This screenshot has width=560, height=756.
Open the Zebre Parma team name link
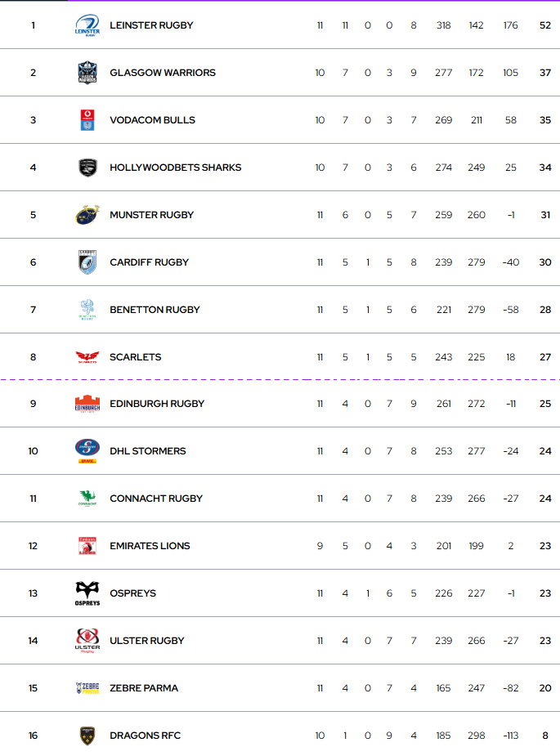pos(144,688)
